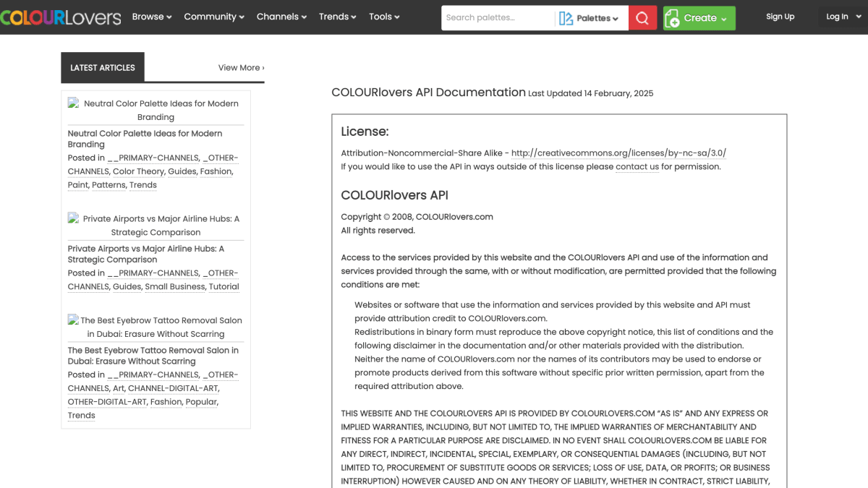
Task: Click Last Updated 14 February, 2025 text
Action: [x=591, y=93]
